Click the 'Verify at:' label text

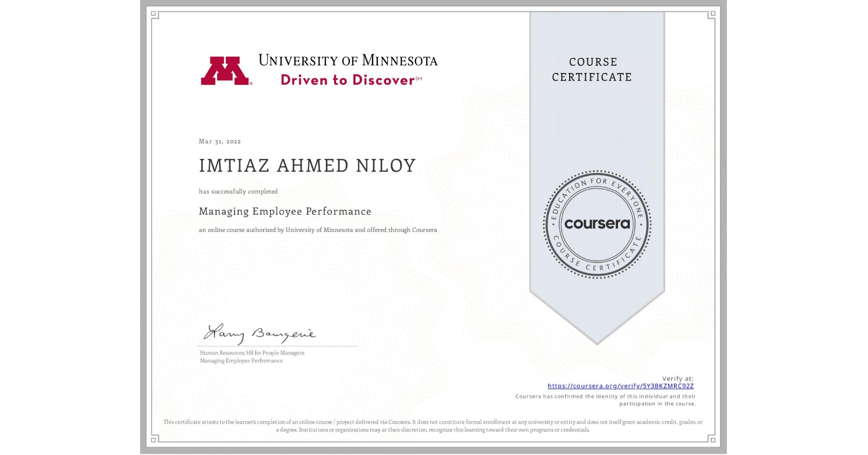[678, 378]
